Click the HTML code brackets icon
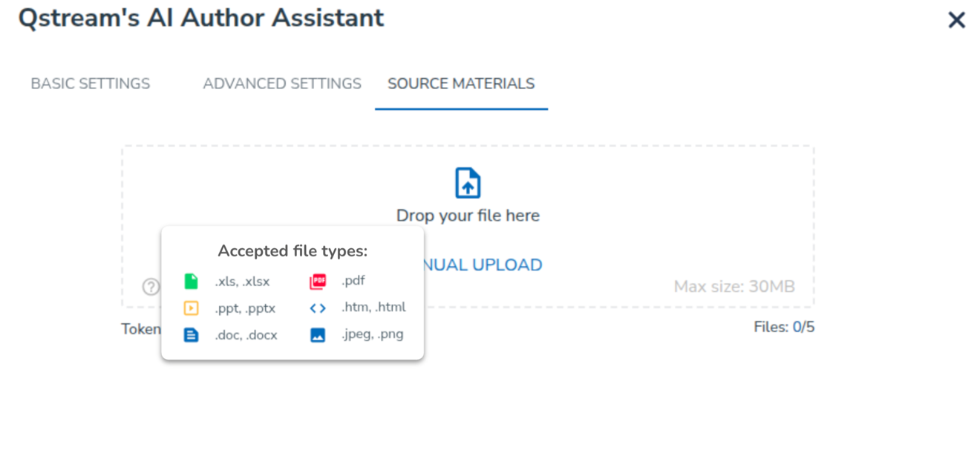The image size is (980, 454). pyautogui.click(x=318, y=308)
